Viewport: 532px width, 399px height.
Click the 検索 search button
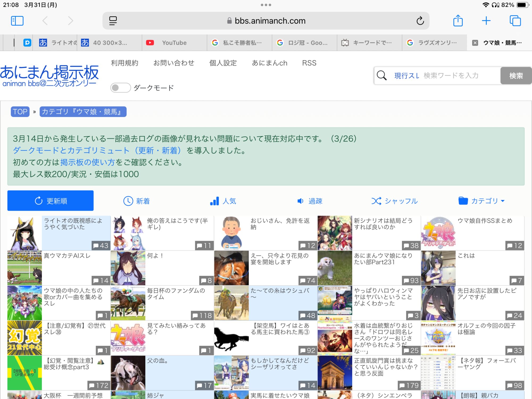coord(516,76)
